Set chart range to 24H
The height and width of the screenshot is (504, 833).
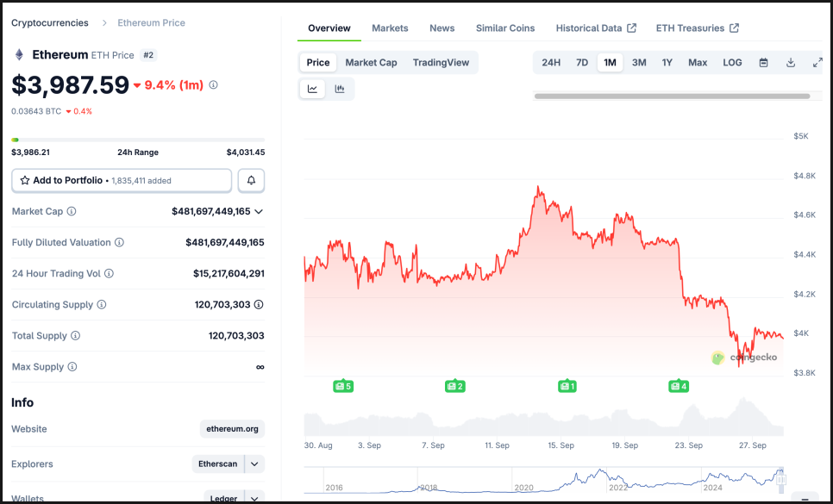(x=551, y=63)
